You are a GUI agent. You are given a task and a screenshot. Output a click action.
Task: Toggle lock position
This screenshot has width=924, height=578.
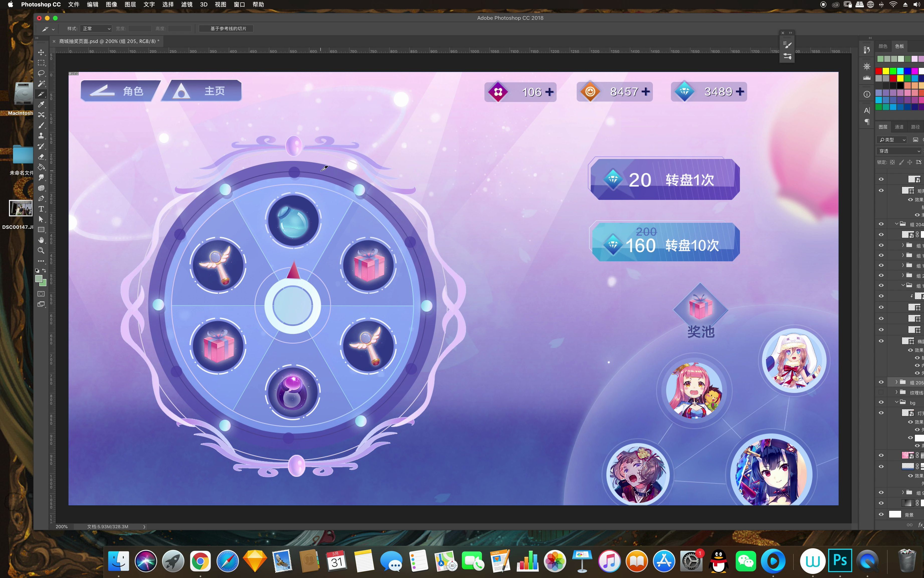click(910, 162)
